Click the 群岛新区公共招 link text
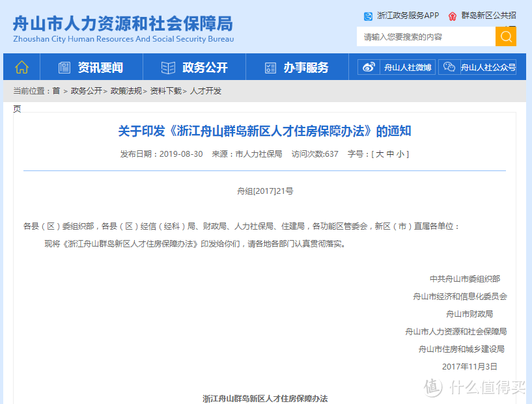 488,16
